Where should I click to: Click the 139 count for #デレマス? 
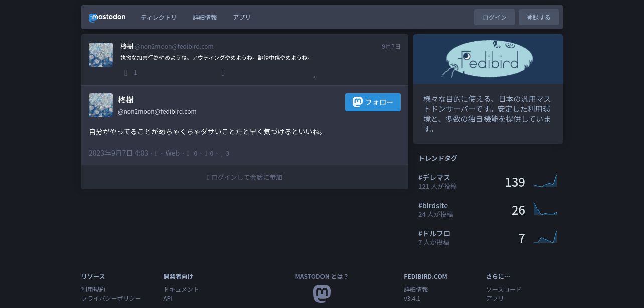coord(515,182)
